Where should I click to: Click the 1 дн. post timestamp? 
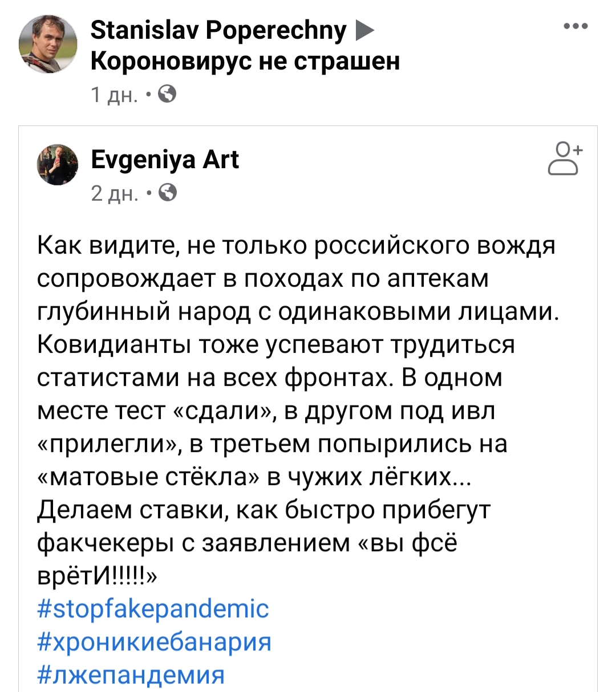pyautogui.click(x=114, y=94)
